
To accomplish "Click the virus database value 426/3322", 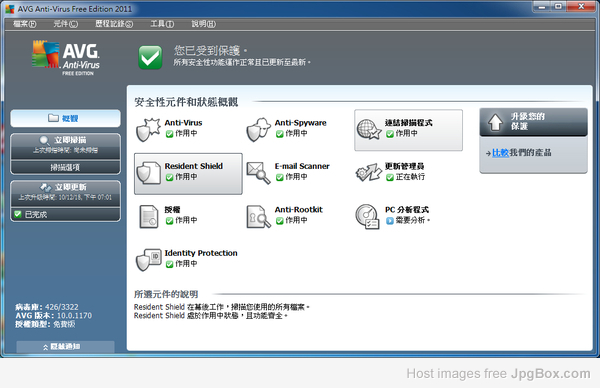I will tap(62, 307).
